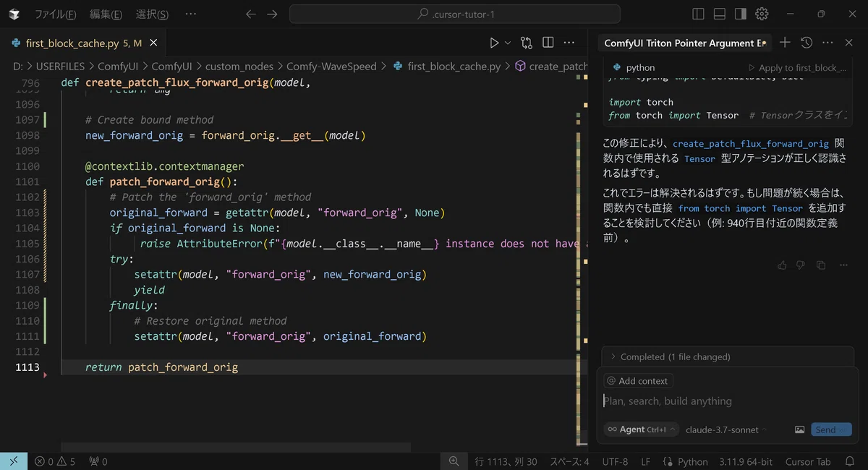Open notifications bell icon
This screenshot has width=868, height=470.
pos(850,461)
